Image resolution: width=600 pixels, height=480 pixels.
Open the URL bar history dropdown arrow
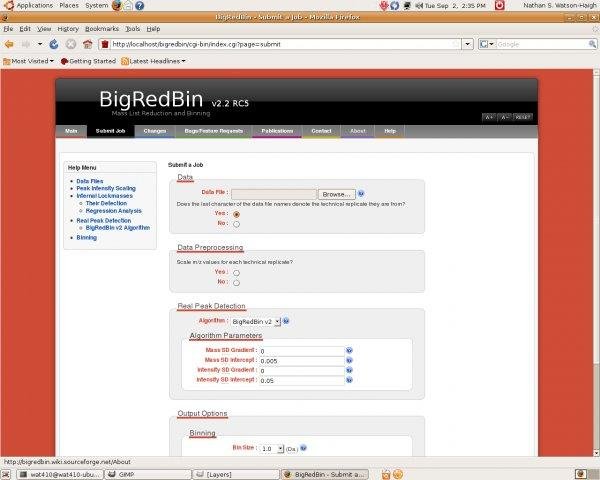coord(468,44)
